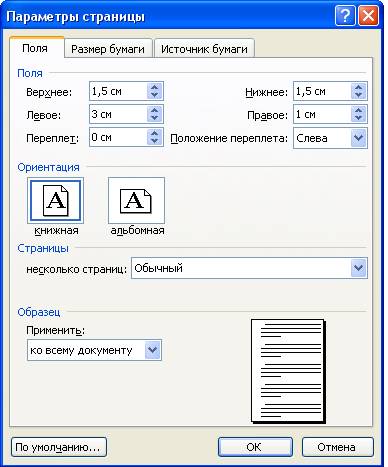The height and width of the screenshot is (467, 388).
Task: Select the альбомная landscape orientation icon
Action: [x=136, y=201]
